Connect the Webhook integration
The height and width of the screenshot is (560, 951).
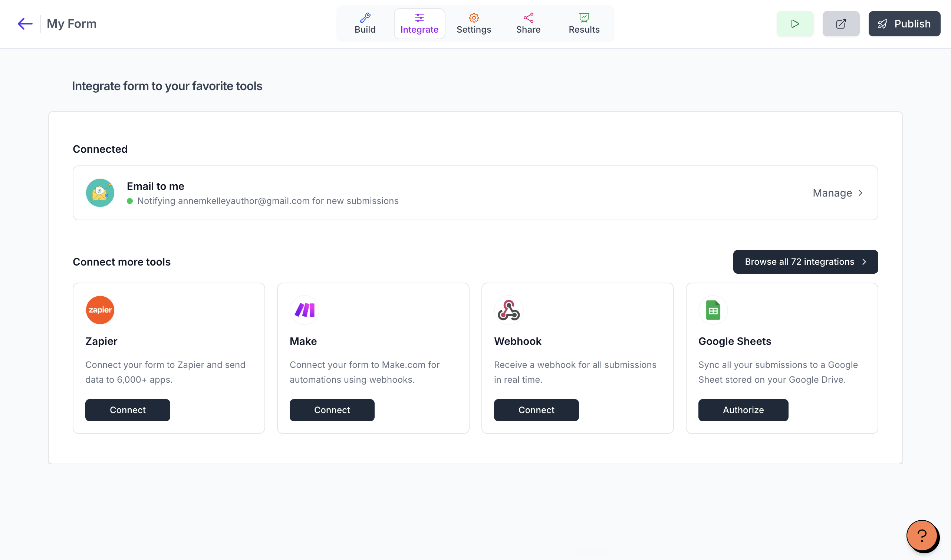(536, 410)
